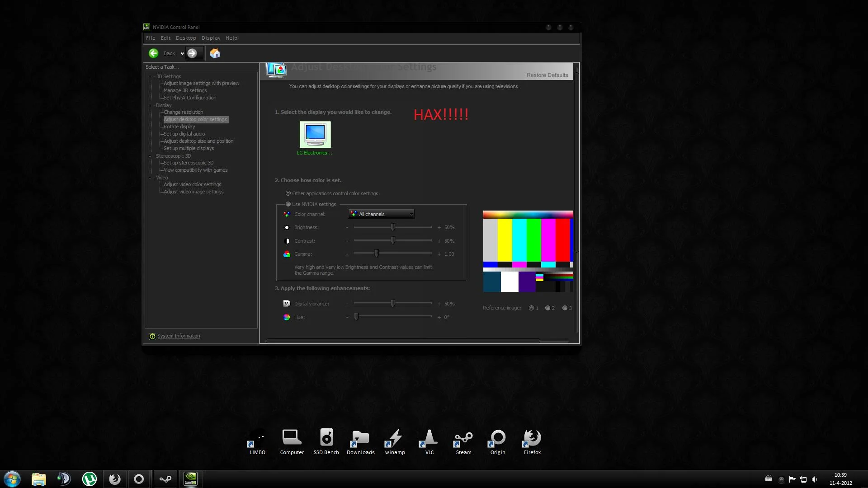This screenshot has height=488, width=868.
Task: Open the All channels color dropdown
Action: (x=381, y=214)
